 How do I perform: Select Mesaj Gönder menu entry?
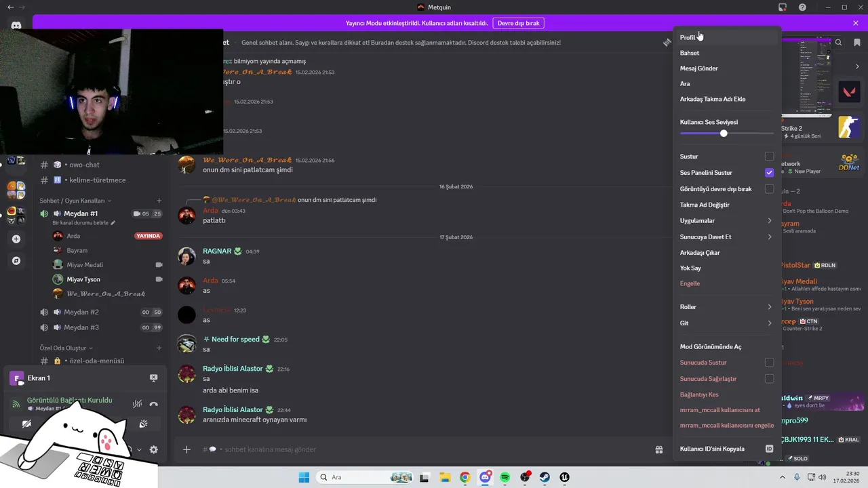point(727,68)
